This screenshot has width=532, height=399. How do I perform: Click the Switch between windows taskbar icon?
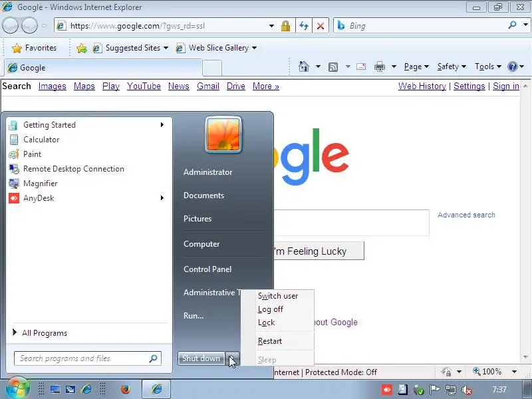coord(70,389)
